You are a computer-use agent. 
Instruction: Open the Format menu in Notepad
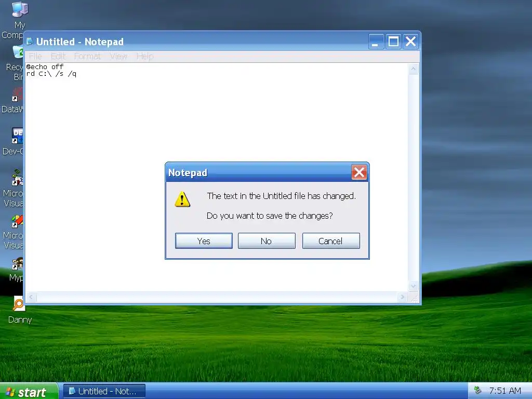(87, 56)
